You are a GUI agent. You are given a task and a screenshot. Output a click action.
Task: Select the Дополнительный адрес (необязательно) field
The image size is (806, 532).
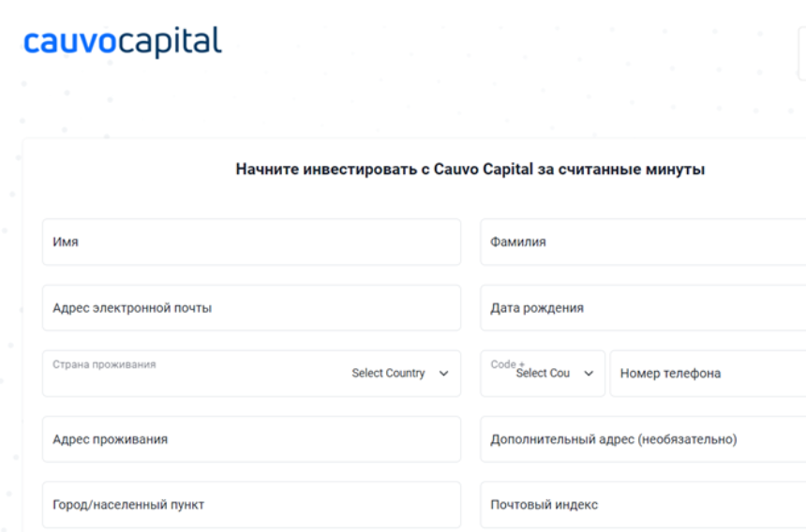coord(643,439)
